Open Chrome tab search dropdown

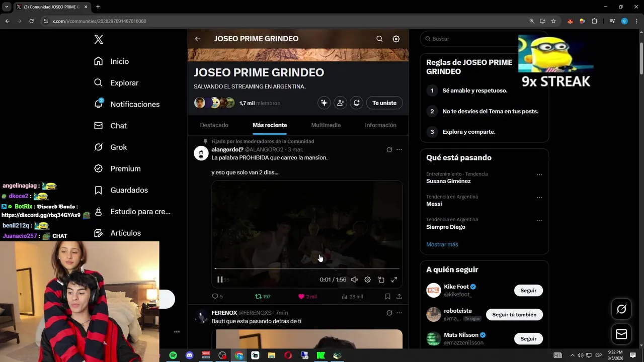7,7
